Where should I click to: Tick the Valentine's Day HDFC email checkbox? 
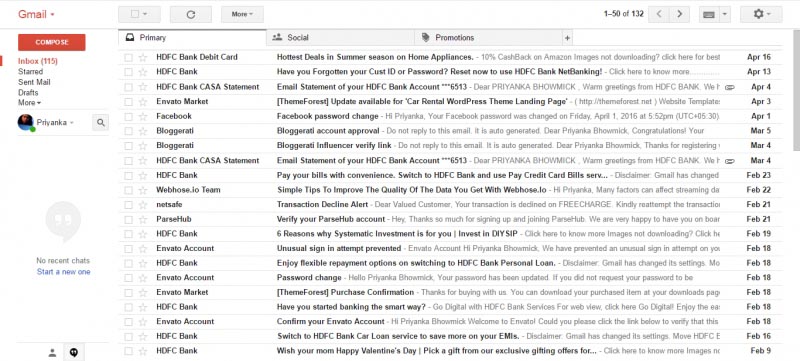tap(128, 351)
